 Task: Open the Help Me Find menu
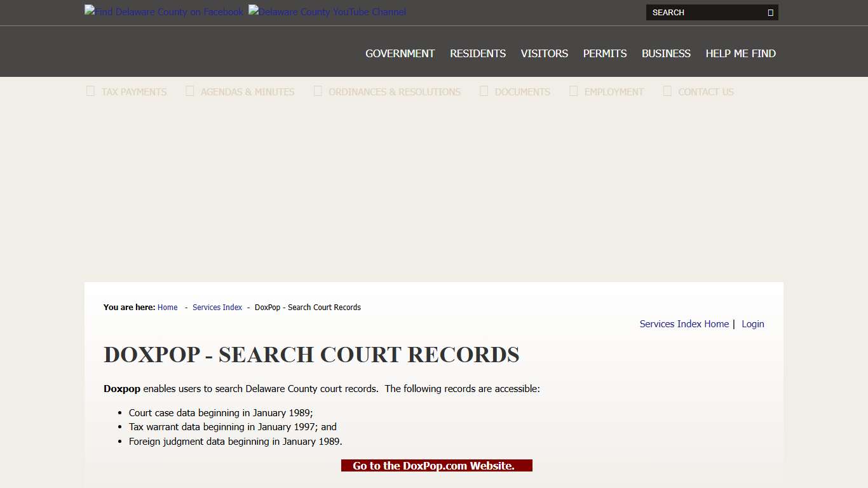(x=740, y=53)
